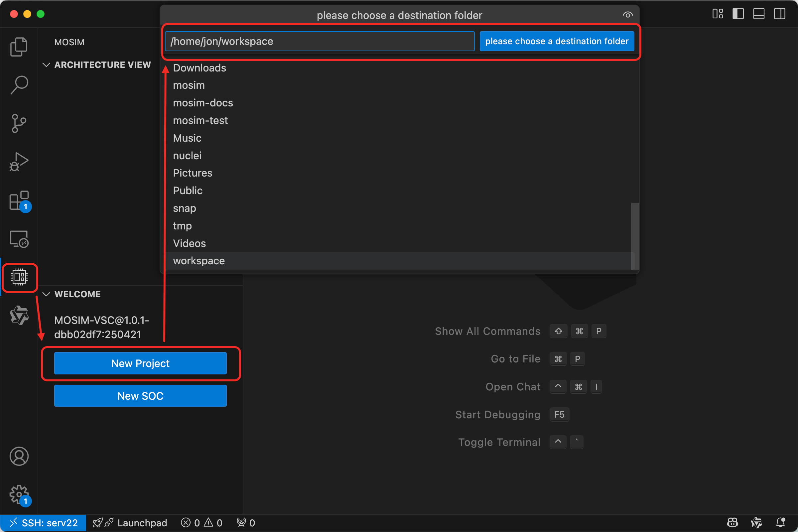Open the Source Control view icon
The width and height of the screenshot is (798, 532).
click(19, 123)
